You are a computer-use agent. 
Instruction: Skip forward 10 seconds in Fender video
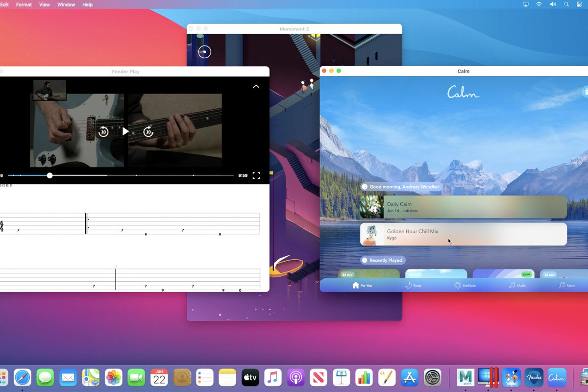point(148,131)
